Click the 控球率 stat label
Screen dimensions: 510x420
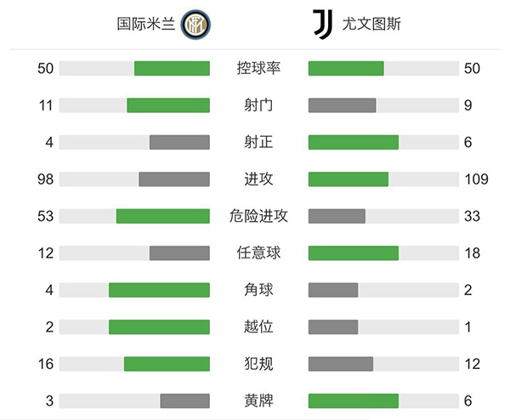point(258,69)
